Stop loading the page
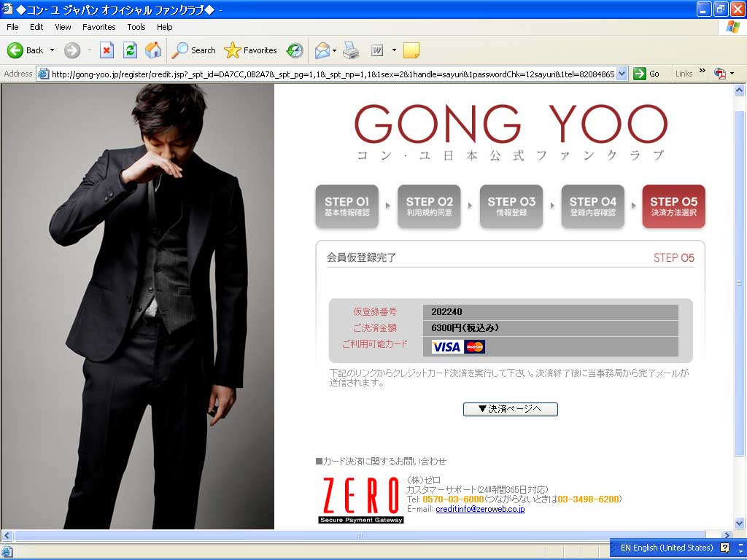 pos(107,50)
